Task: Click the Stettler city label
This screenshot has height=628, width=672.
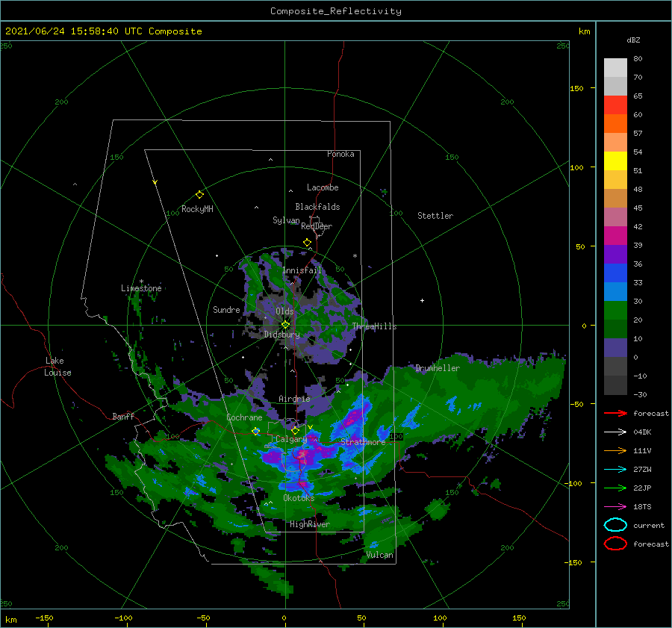Action: [x=435, y=216]
